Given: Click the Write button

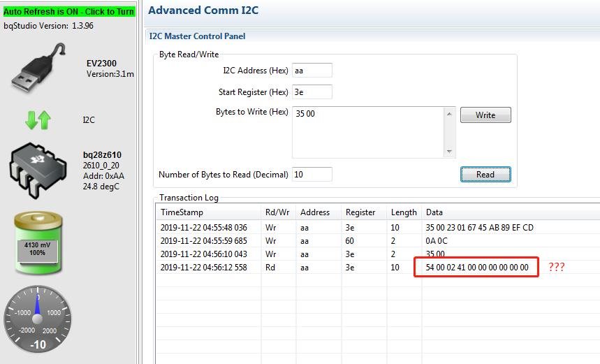Looking at the screenshot, I should pyautogui.click(x=485, y=115).
